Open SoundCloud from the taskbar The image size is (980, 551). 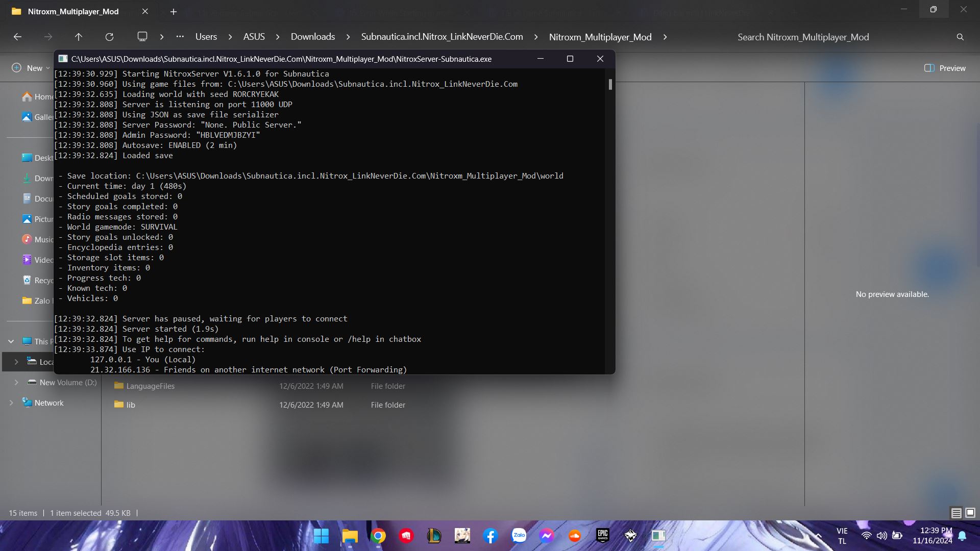(575, 536)
